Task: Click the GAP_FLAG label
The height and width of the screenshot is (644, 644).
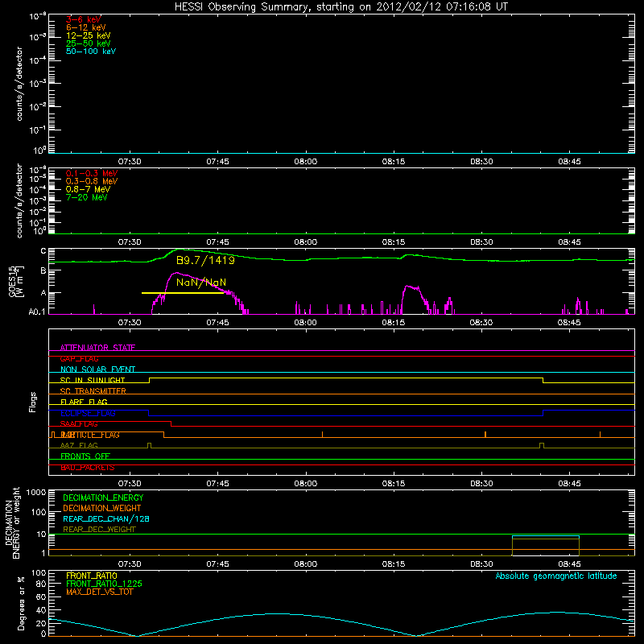Action: (79, 358)
